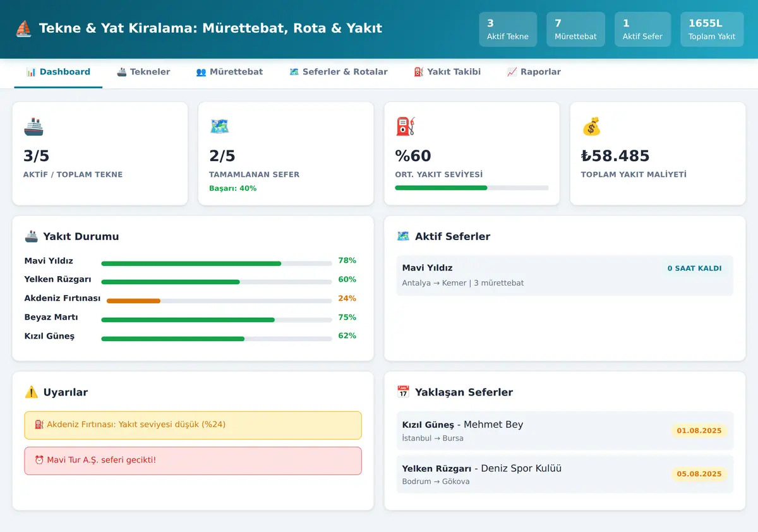Viewport: 758px width, 532px height.
Task: Open the Akdeniz Fırtınası low fuel alert
Action: click(x=193, y=425)
